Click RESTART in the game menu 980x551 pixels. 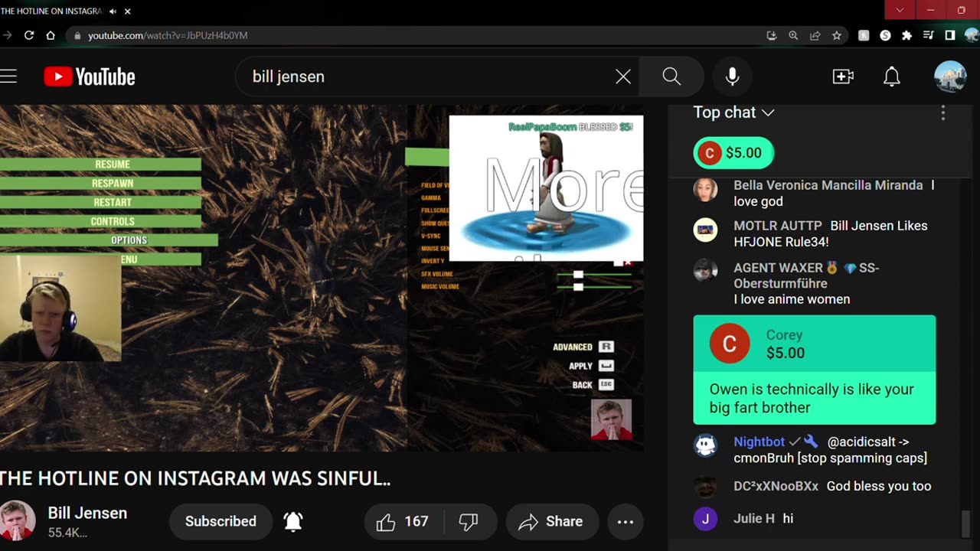point(100,202)
